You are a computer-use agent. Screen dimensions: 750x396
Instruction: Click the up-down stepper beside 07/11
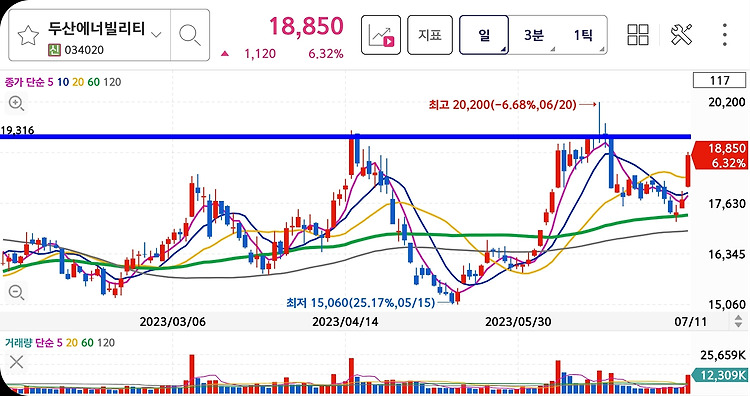point(739,321)
